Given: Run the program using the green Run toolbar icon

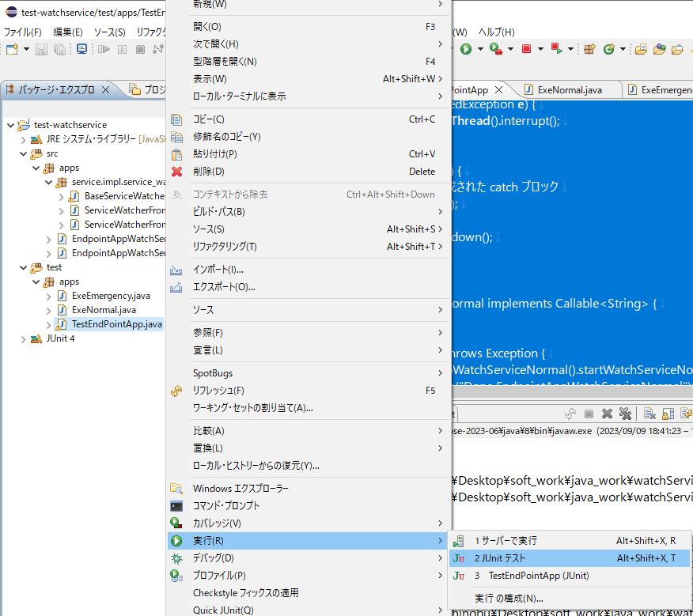Looking at the screenshot, I should 466,48.
